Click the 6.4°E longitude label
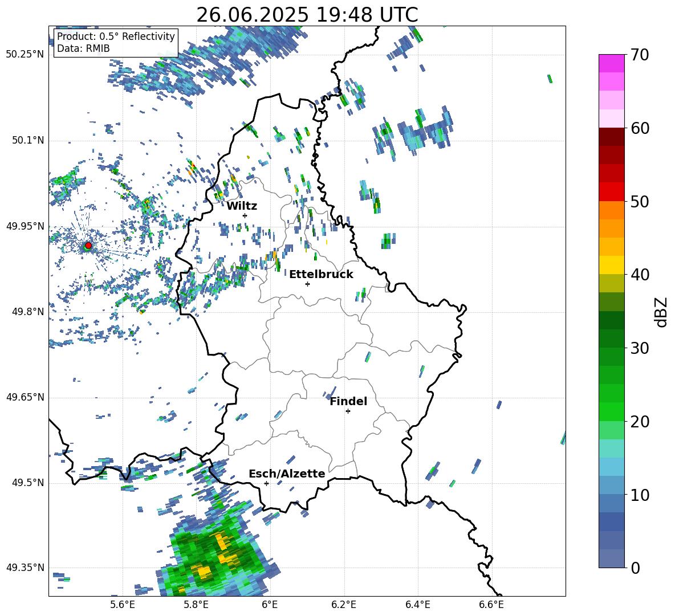The image size is (675, 616). [x=417, y=605]
